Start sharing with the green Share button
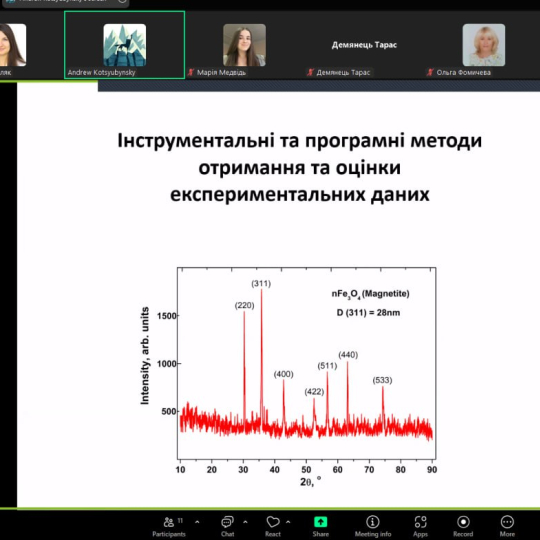Screen dimensions: 540x540 point(320,526)
